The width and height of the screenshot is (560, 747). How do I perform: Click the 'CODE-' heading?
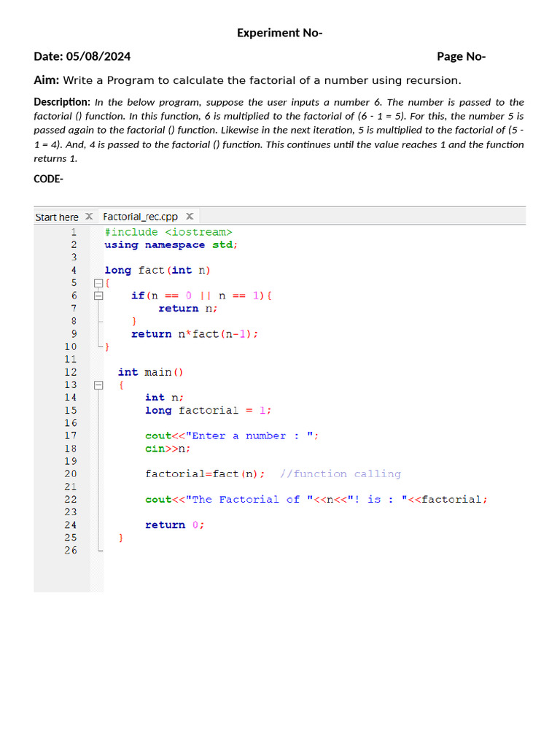pos(48,179)
